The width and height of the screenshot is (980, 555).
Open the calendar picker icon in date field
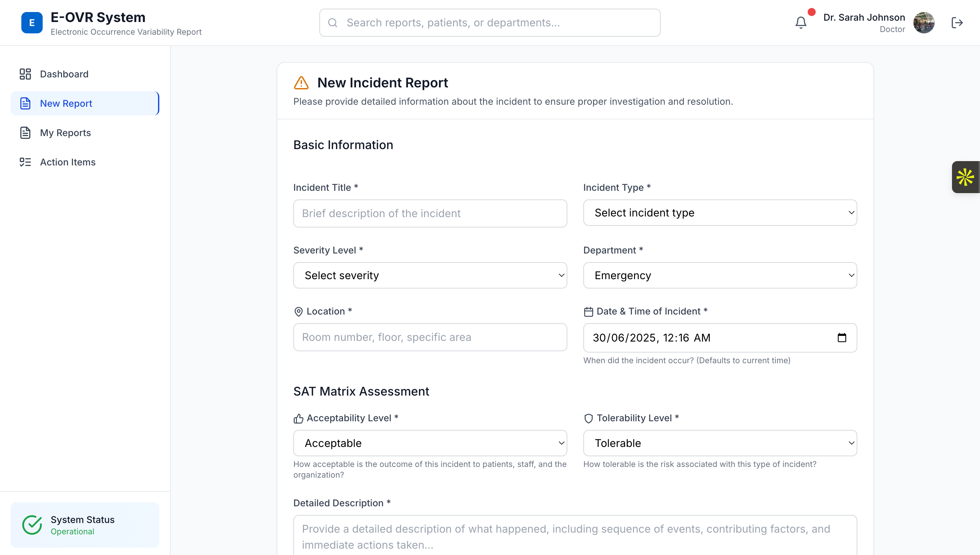pos(842,338)
